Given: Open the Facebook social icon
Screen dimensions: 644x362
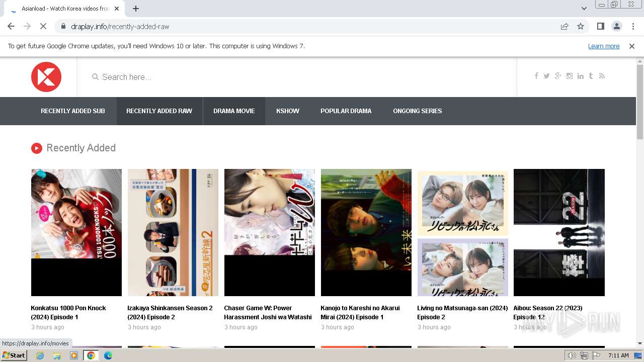Looking at the screenshot, I should click(536, 76).
